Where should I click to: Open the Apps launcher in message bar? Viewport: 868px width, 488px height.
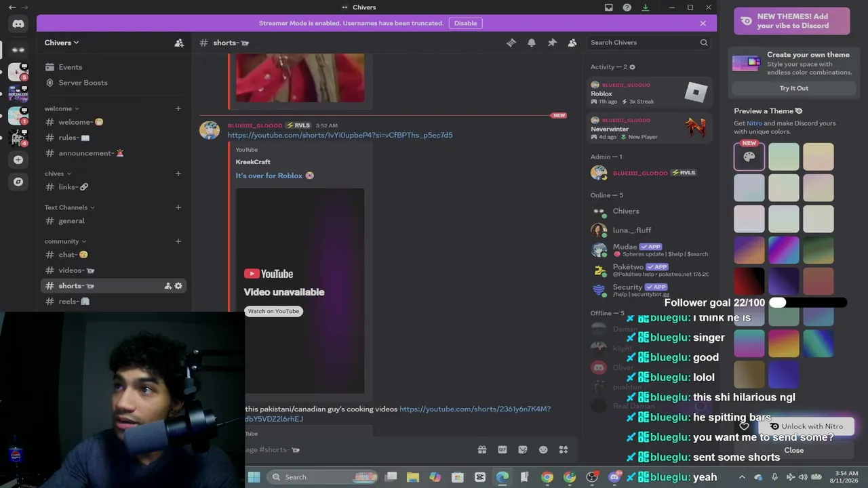564,449
